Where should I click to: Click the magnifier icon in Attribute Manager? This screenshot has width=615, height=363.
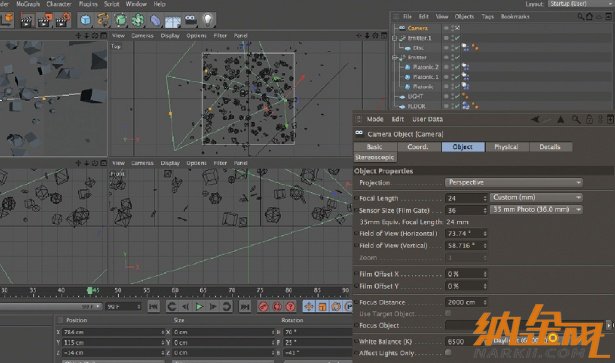tap(575, 120)
